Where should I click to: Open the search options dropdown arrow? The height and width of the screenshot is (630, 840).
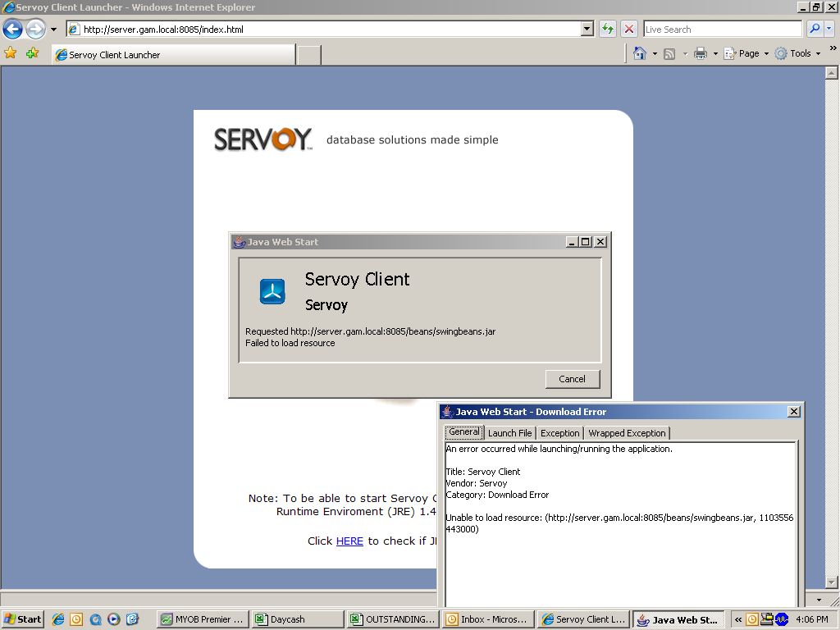tap(829, 29)
